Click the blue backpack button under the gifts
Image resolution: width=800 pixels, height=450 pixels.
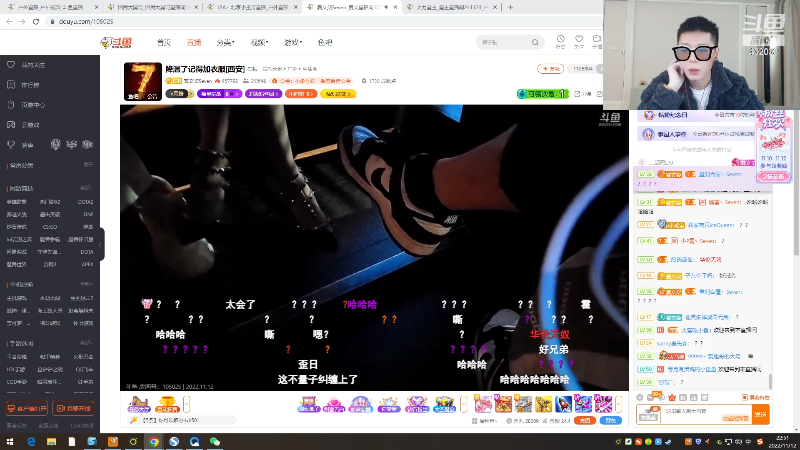(x=610, y=420)
